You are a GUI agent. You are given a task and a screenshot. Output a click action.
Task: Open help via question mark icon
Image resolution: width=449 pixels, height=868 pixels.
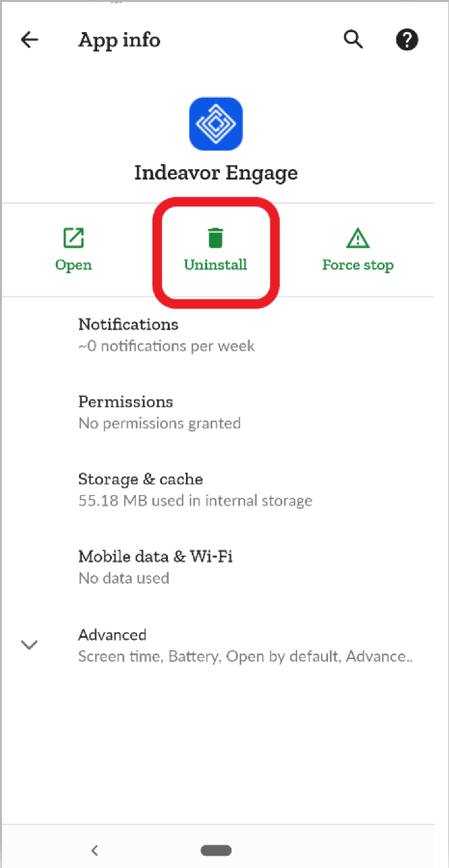tap(407, 40)
